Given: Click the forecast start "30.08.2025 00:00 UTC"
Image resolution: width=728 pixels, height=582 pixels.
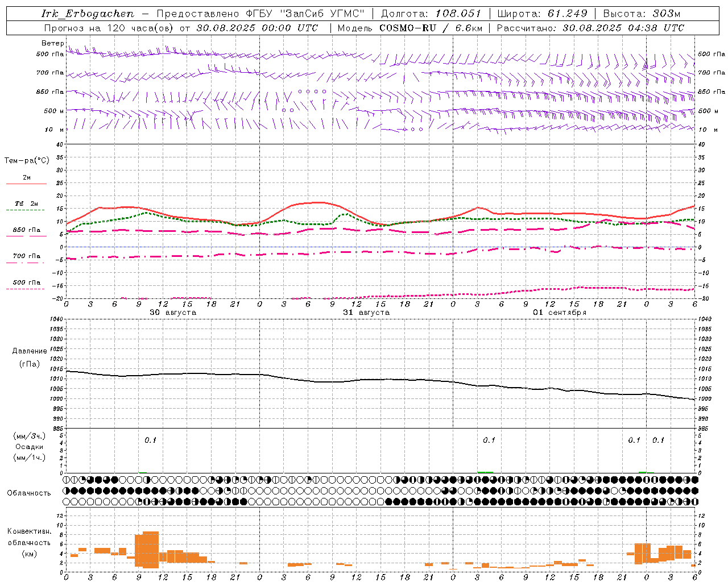Looking at the screenshot, I should pos(257,28).
